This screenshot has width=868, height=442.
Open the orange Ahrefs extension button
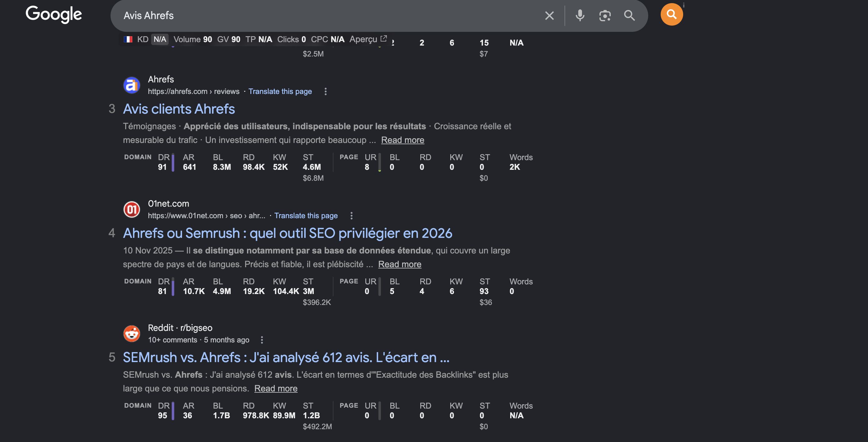(672, 14)
